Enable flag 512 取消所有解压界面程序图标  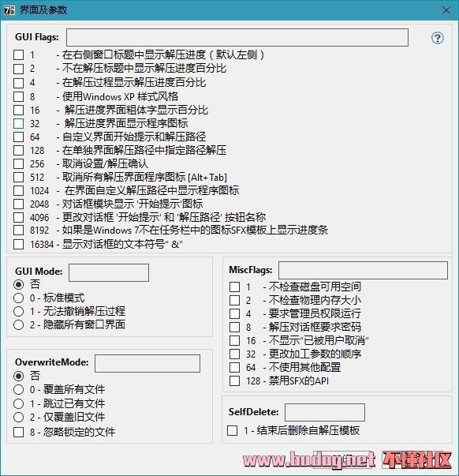tap(18, 177)
